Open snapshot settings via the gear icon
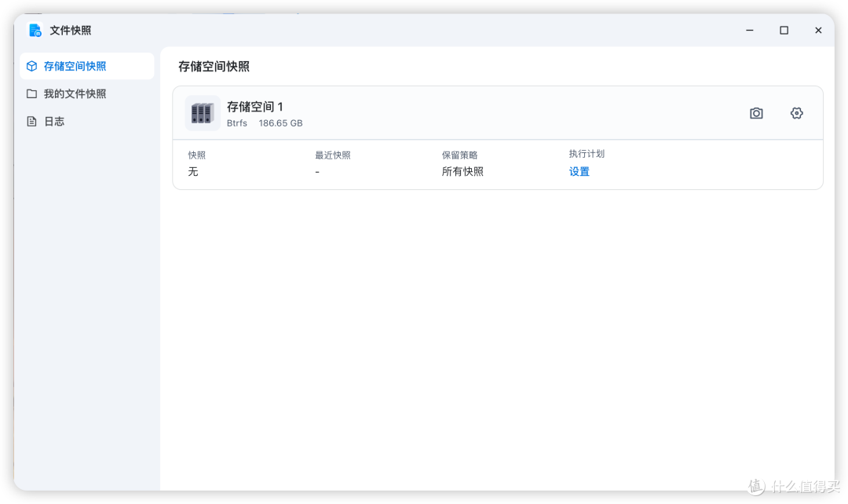This screenshot has width=848, height=504. 796,113
